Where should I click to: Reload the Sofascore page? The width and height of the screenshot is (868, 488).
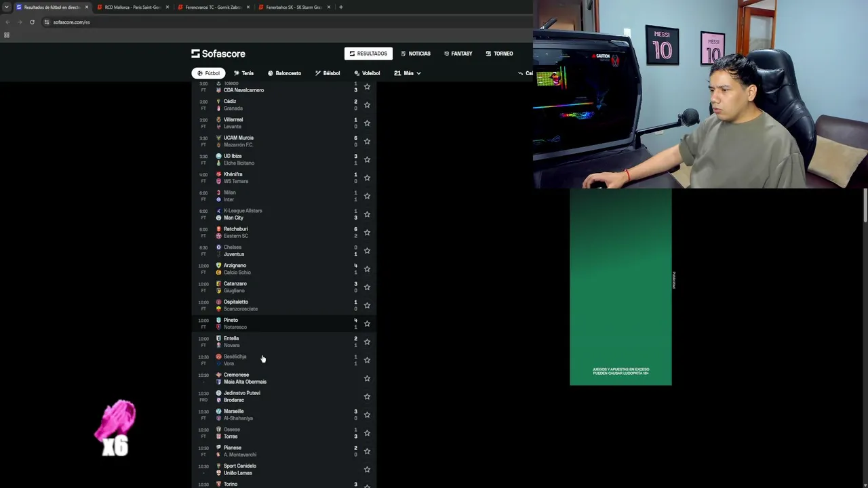click(32, 22)
